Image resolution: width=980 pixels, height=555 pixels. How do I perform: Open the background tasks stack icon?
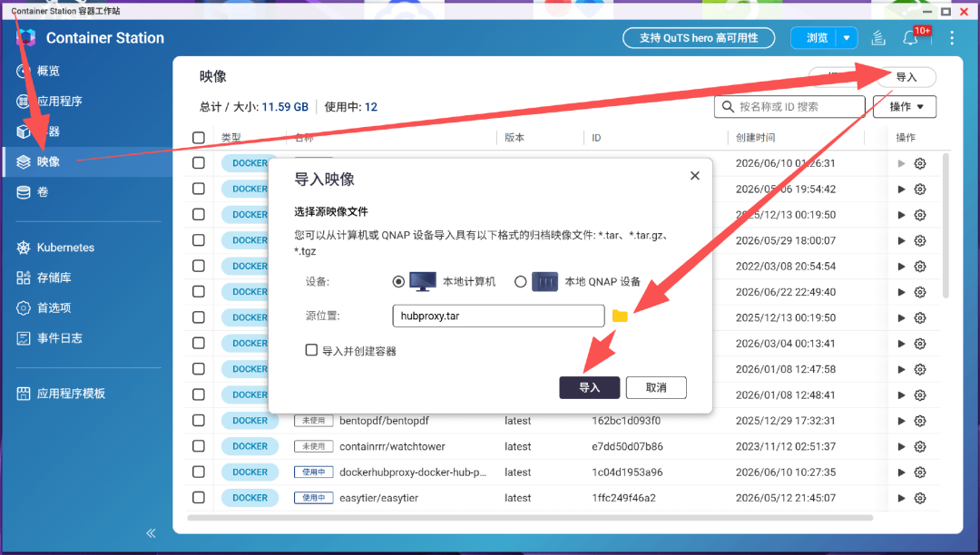tap(878, 38)
